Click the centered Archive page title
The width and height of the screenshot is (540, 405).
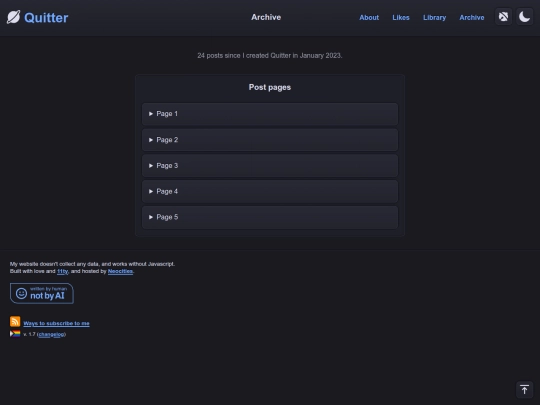(266, 17)
